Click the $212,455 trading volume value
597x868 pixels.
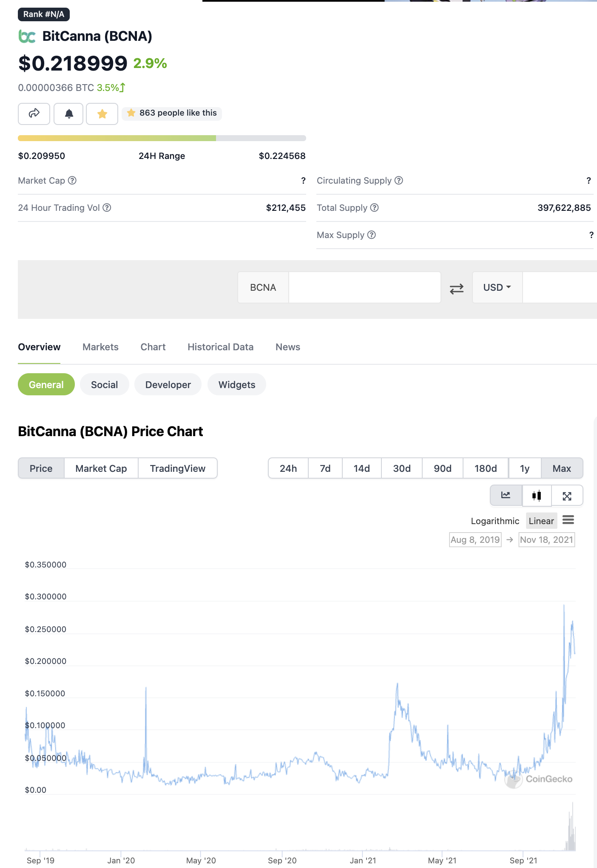coord(286,208)
